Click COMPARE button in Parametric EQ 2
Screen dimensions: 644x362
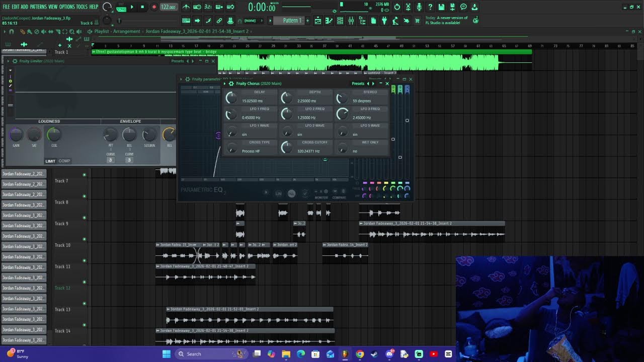(x=339, y=197)
